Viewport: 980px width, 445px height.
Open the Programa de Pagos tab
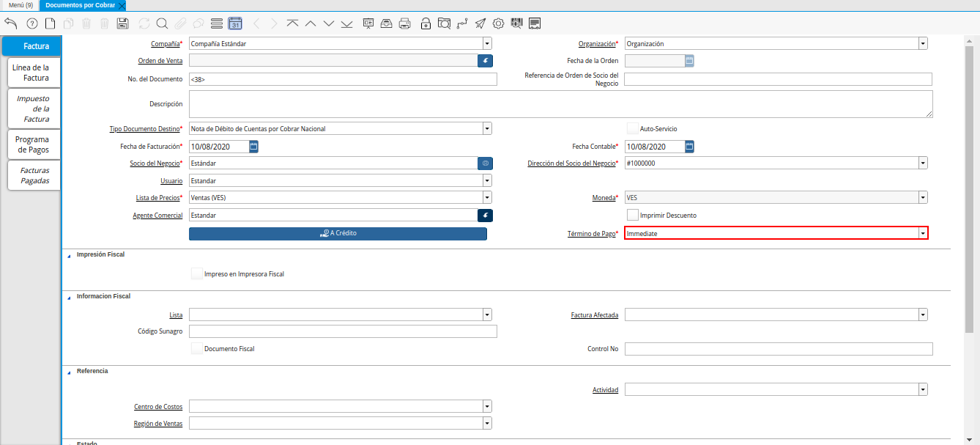(x=32, y=144)
